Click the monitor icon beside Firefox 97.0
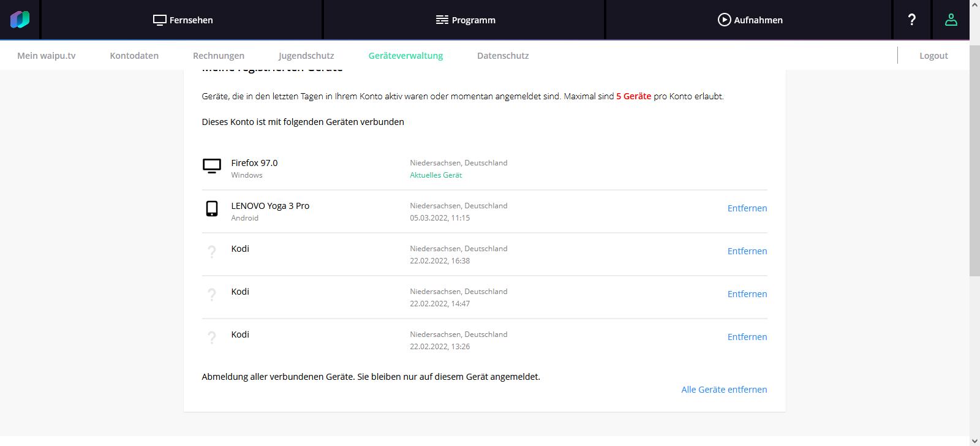980x446 pixels. (212, 166)
